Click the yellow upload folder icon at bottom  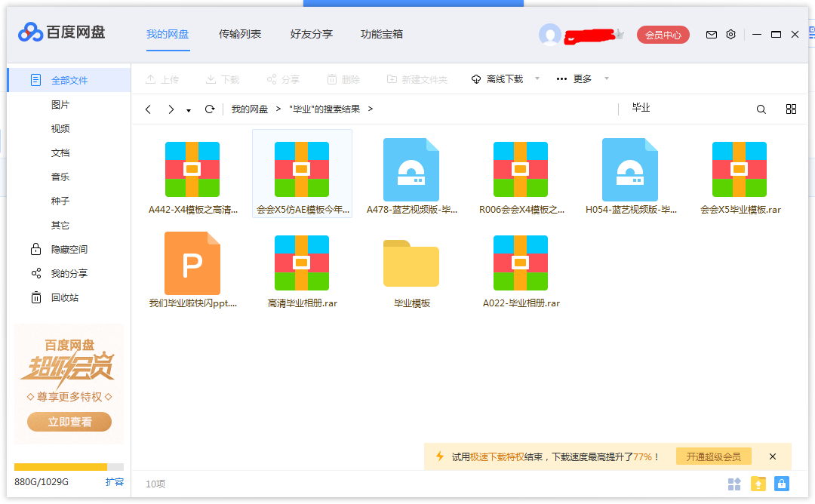(758, 484)
